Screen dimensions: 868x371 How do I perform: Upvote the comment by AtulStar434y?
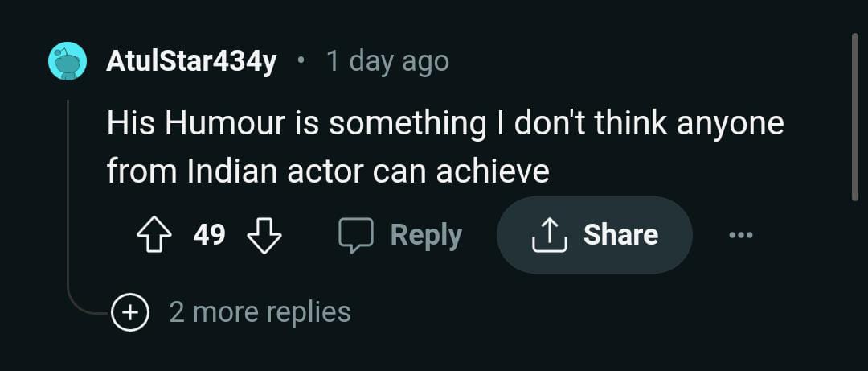[x=154, y=235]
